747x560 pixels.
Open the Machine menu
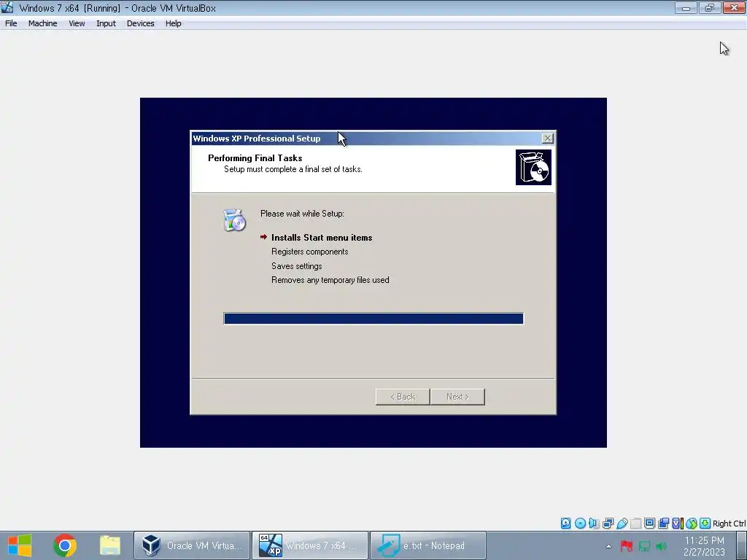tap(42, 23)
